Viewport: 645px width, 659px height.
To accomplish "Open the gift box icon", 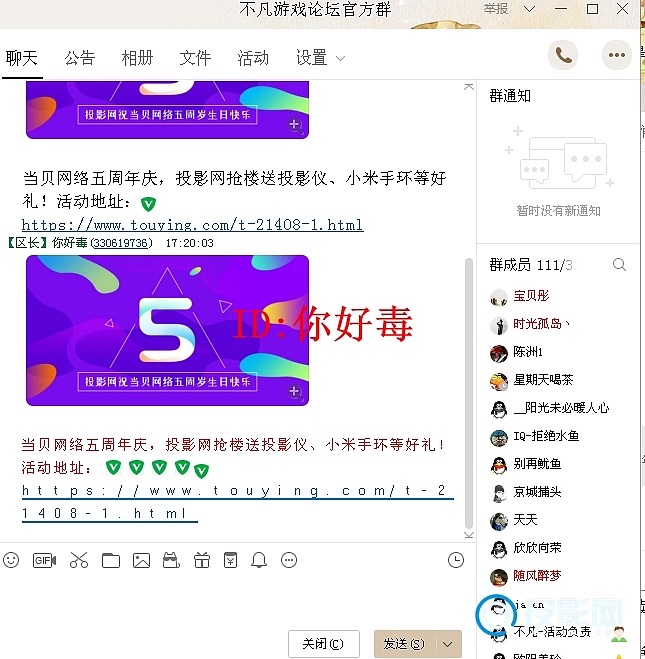I will click(202, 560).
